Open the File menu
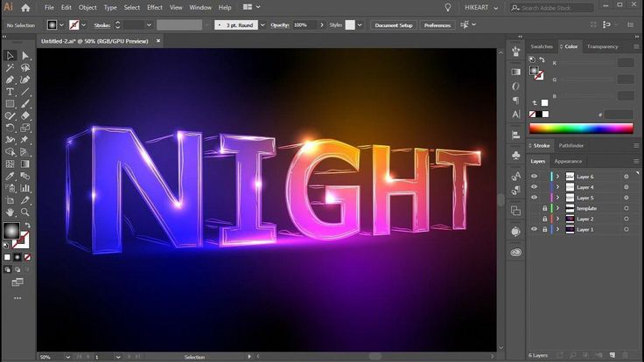 49,7
